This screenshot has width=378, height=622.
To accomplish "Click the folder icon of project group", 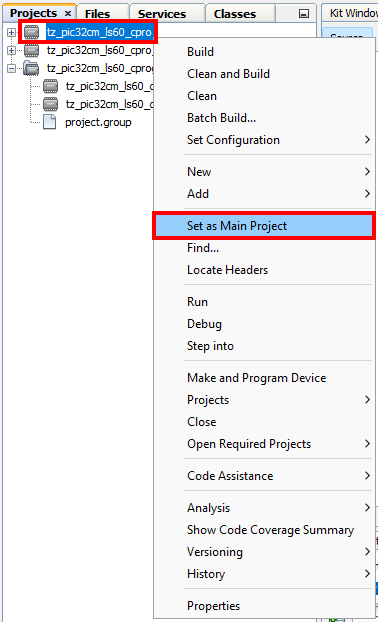I will pyautogui.click(x=31, y=68).
